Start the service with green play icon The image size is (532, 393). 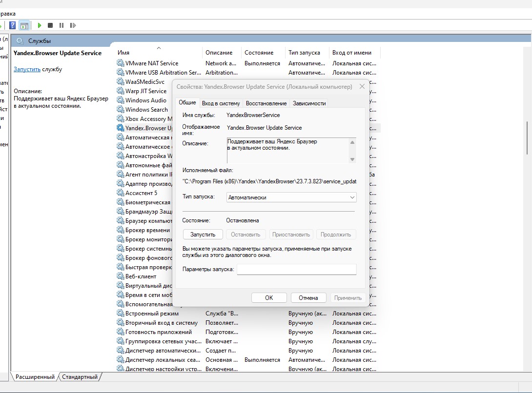pos(40,25)
